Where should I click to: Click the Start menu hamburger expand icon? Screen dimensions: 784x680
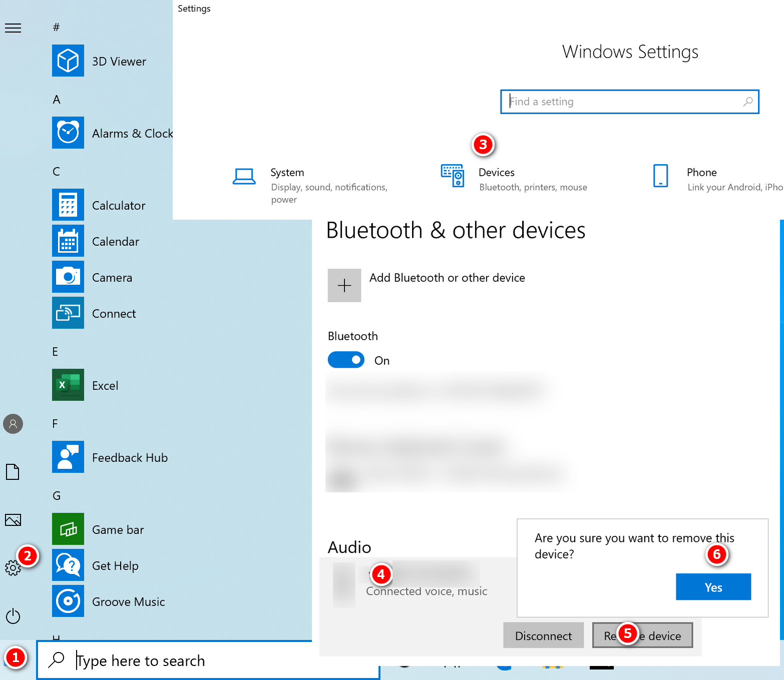pos(13,28)
